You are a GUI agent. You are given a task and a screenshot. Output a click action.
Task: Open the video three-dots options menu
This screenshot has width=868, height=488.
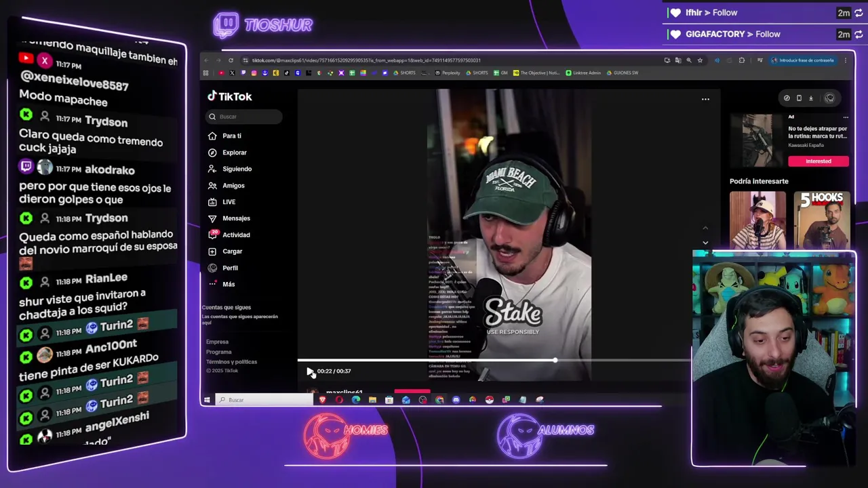pyautogui.click(x=705, y=100)
